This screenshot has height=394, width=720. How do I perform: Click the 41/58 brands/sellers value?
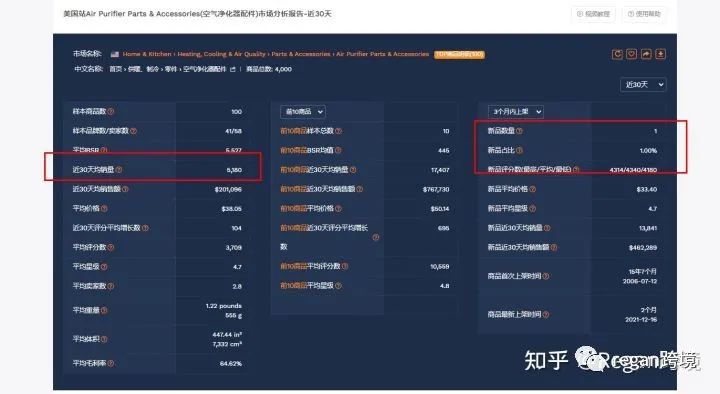tap(233, 131)
